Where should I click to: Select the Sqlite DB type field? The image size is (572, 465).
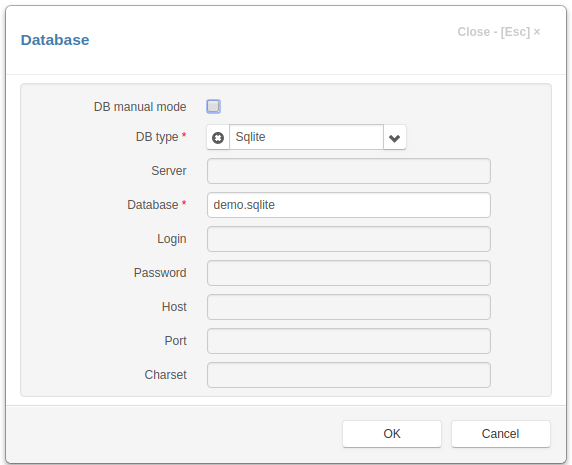click(306, 137)
